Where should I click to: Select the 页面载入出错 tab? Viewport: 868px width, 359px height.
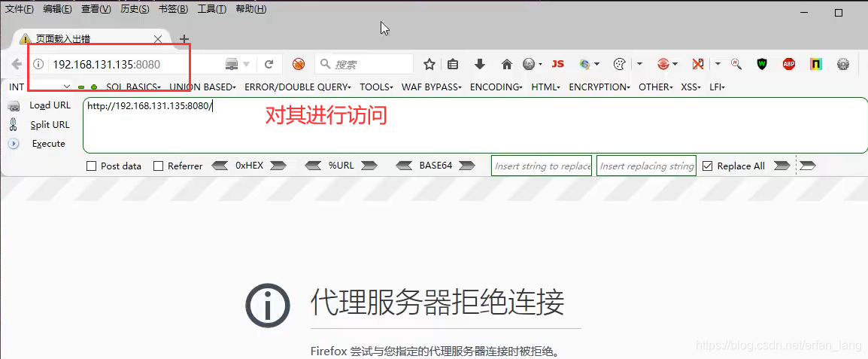pyautogui.click(x=91, y=39)
